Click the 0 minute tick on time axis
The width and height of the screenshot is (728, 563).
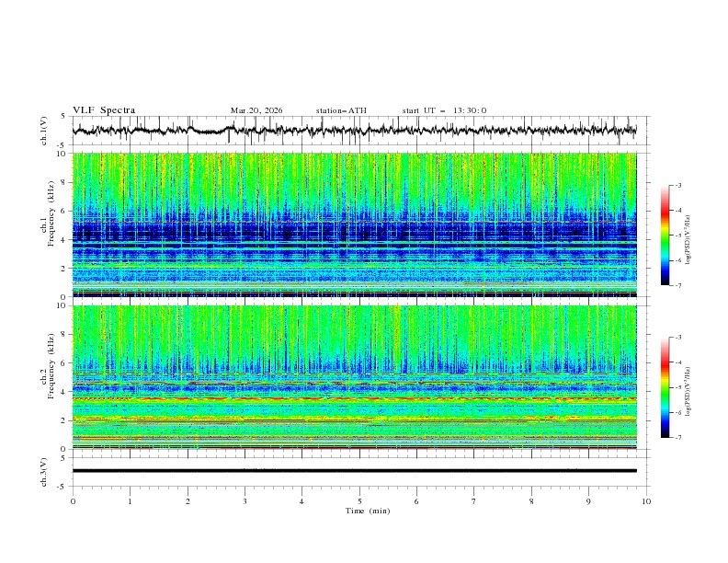click(73, 501)
